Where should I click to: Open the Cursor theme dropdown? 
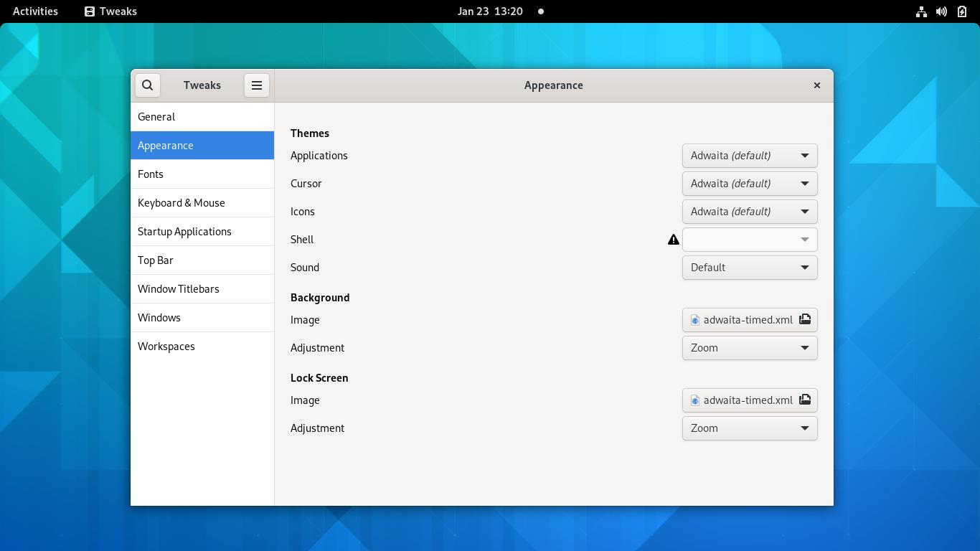click(749, 184)
